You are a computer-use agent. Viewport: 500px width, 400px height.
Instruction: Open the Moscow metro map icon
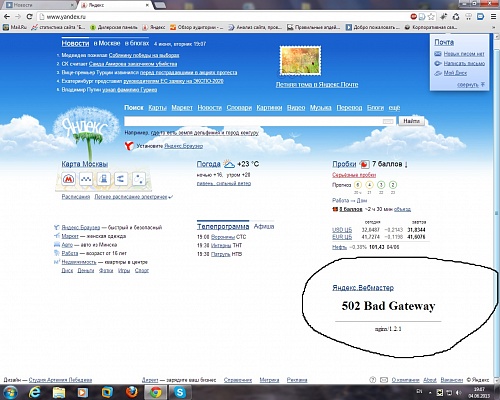pos(69,179)
